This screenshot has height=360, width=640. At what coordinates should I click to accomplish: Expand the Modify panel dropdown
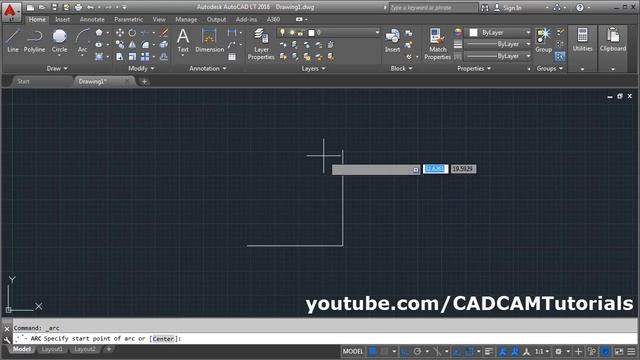(141, 69)
